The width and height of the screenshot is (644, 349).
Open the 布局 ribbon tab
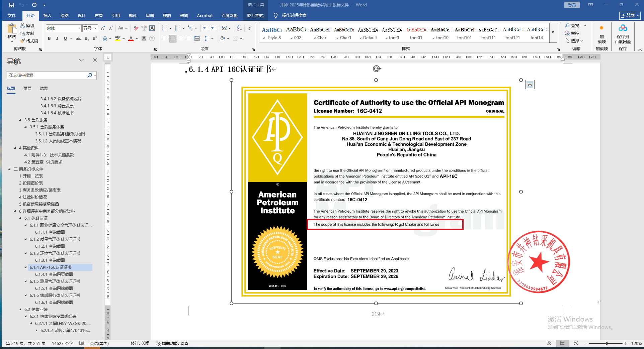point(99,15)
